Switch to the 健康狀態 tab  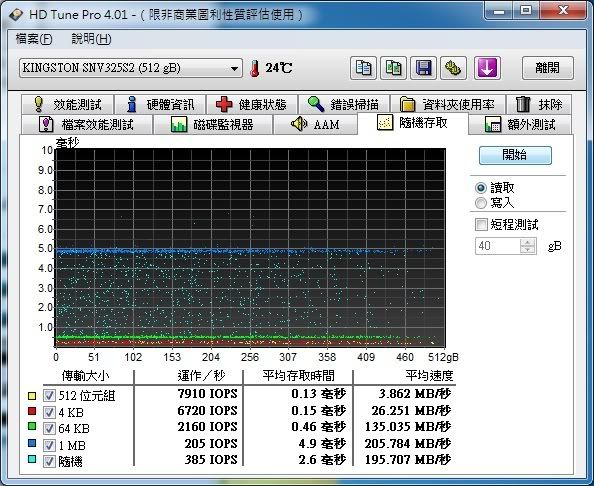click(x=252, y=104)
